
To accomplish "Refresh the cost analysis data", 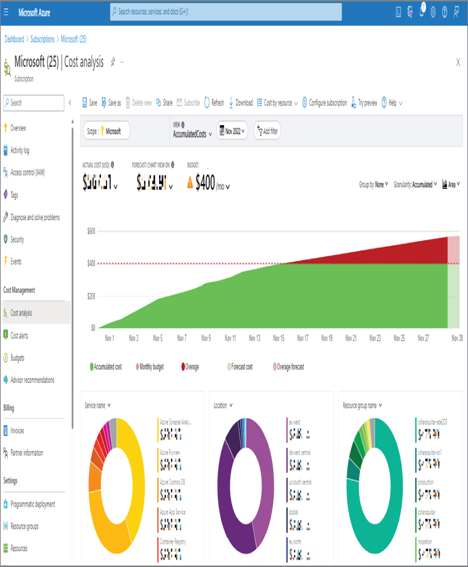I will click(214, 103).
